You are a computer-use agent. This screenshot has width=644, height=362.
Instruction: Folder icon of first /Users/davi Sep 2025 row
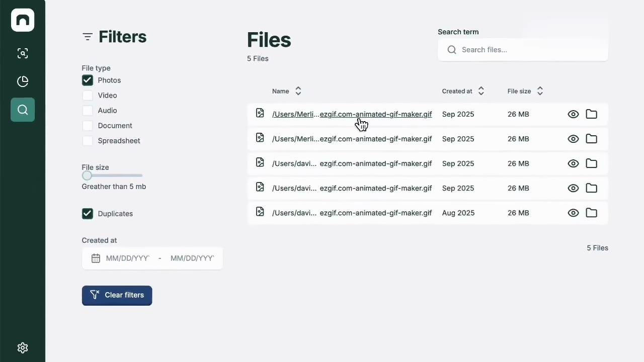point(592,163)
